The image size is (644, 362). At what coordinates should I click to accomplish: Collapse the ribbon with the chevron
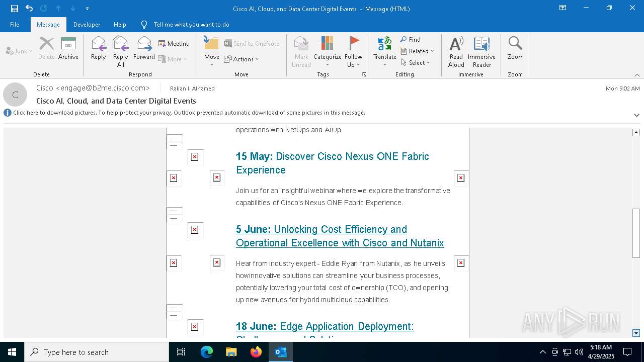coord(636,75)
